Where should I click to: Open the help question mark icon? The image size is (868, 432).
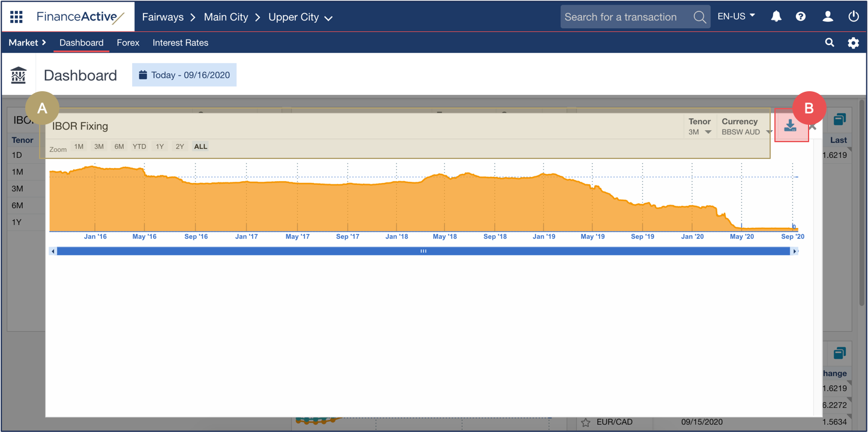[x=801, y=16]
